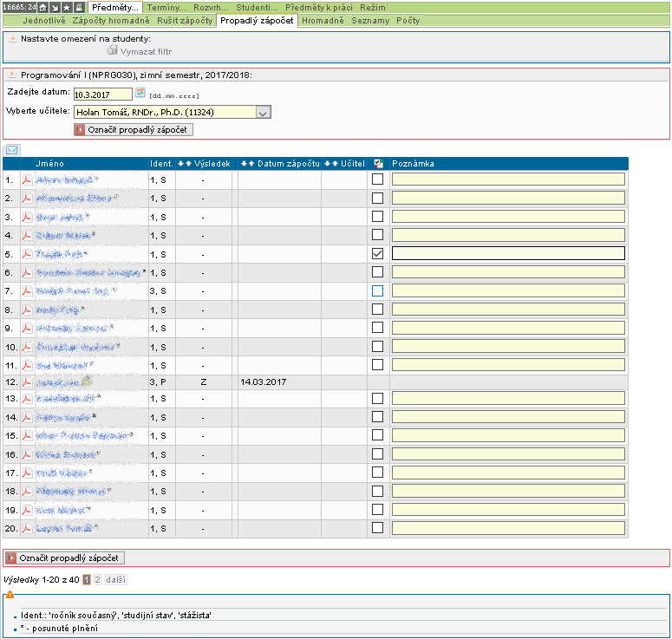Switch to the Rušit zápočty tab
Viewport: 672px width, 639px height.
point(184,20)
